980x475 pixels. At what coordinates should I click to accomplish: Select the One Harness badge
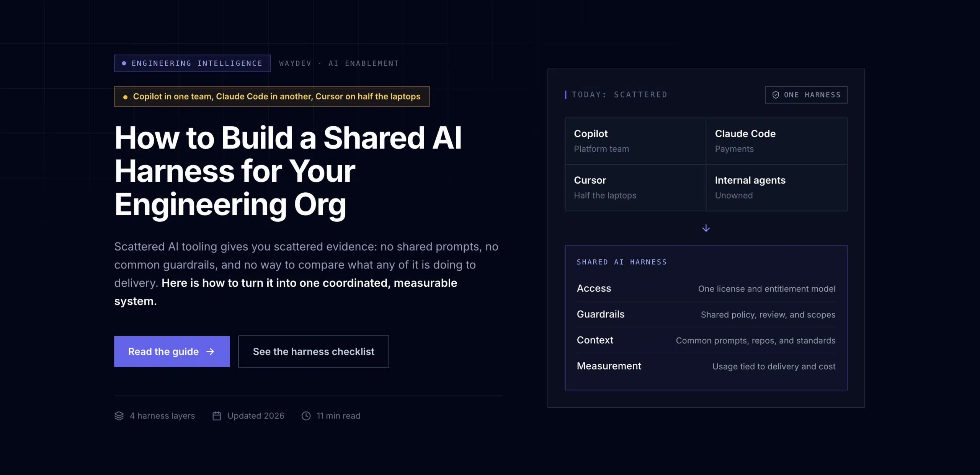[x=806, y=95]
